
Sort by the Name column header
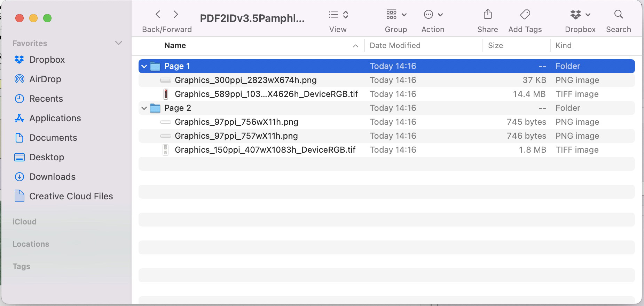click(x=175, y=46)
